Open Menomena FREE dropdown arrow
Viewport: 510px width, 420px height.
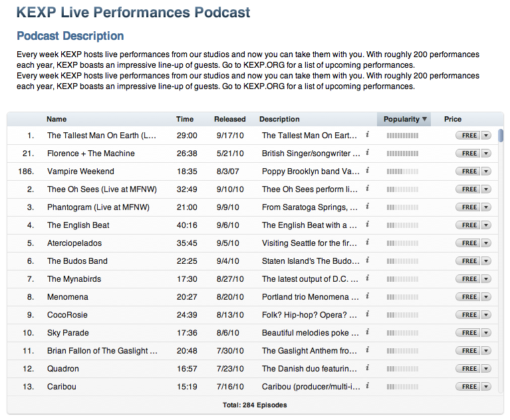[x=486, y=297]
